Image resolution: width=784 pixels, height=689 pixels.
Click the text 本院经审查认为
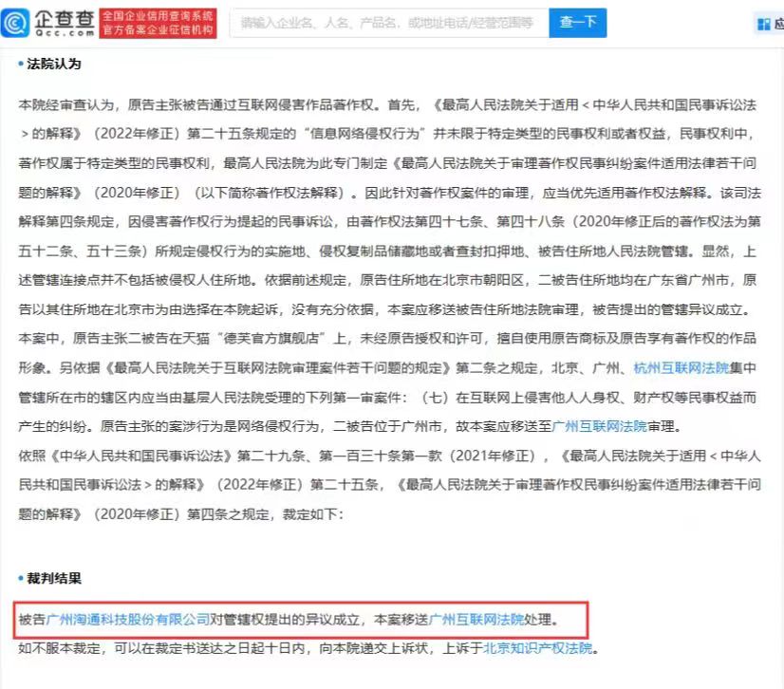click(66, 105)
